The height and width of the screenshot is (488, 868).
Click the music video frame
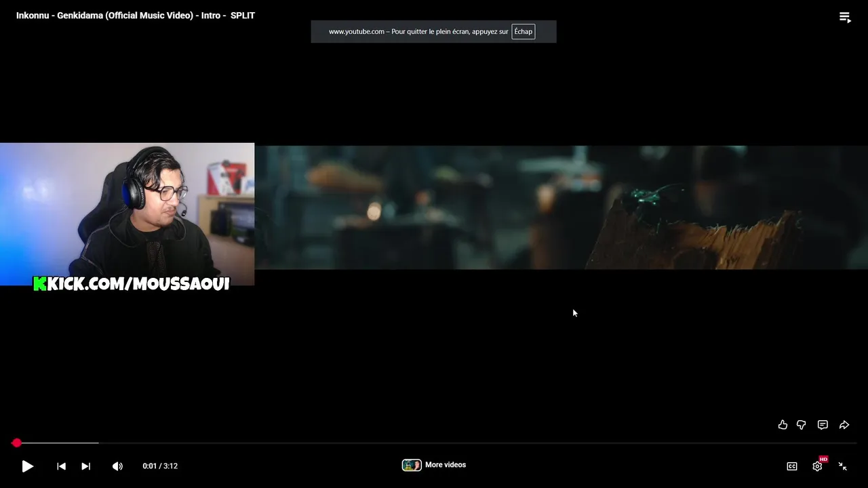[561, 207]
